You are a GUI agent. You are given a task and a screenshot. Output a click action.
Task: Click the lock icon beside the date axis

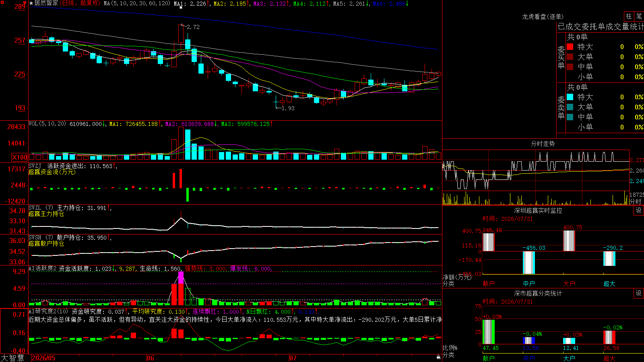coord(438,357)
